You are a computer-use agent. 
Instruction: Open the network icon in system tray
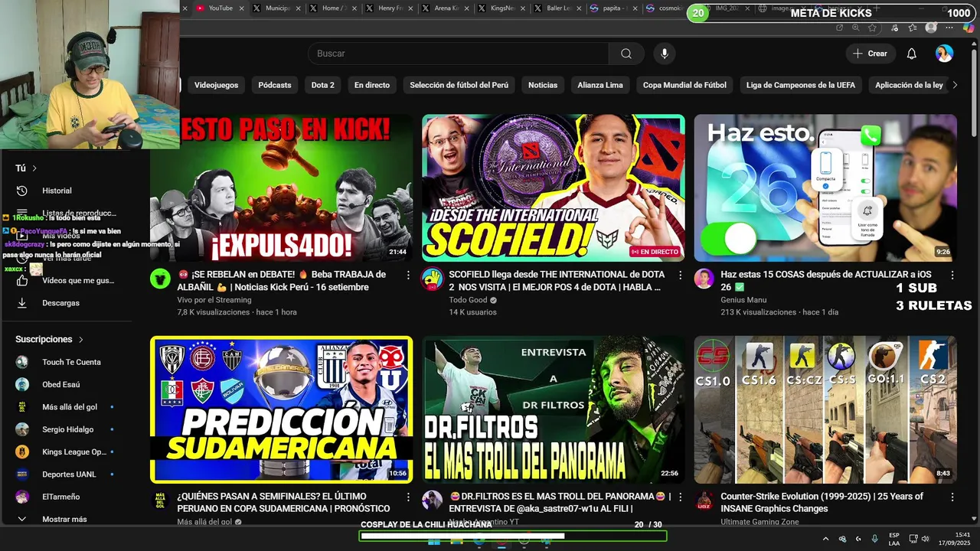tap(914, 539)
